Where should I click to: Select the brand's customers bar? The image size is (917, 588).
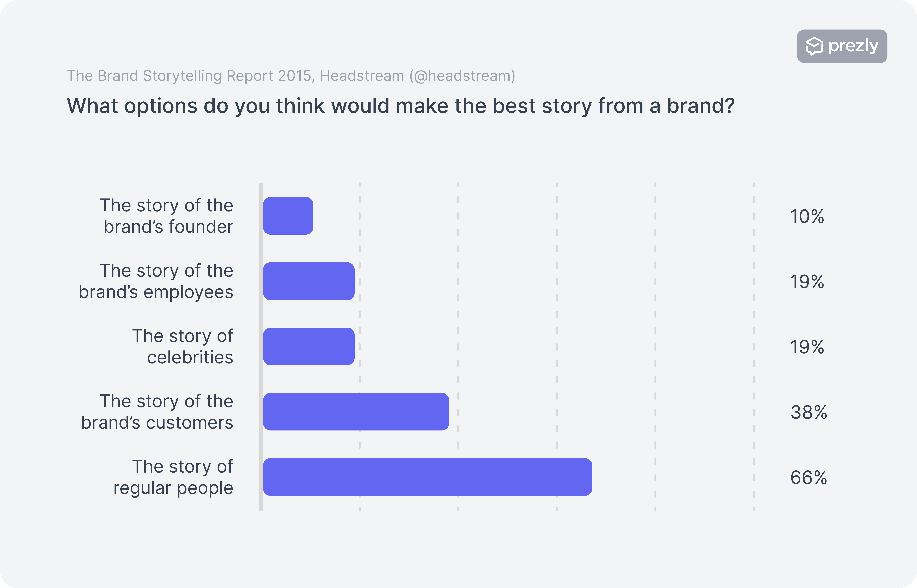356,412
